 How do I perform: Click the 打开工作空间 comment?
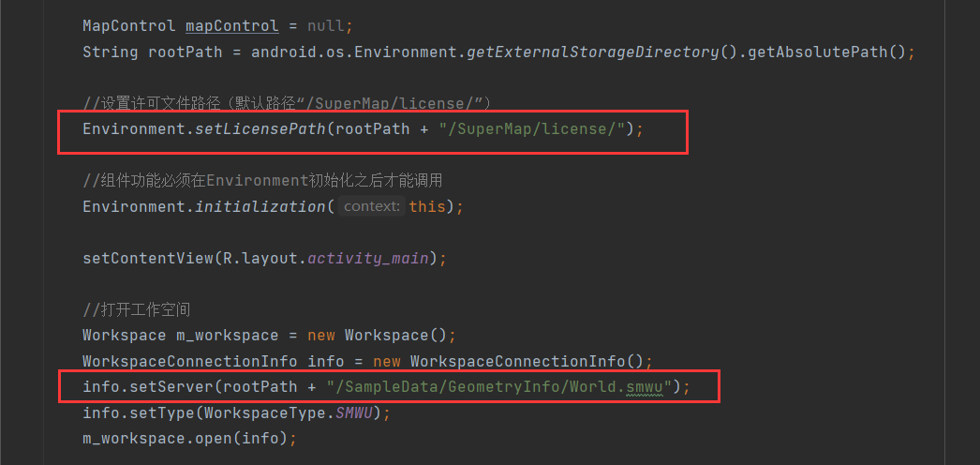(136, 309)
